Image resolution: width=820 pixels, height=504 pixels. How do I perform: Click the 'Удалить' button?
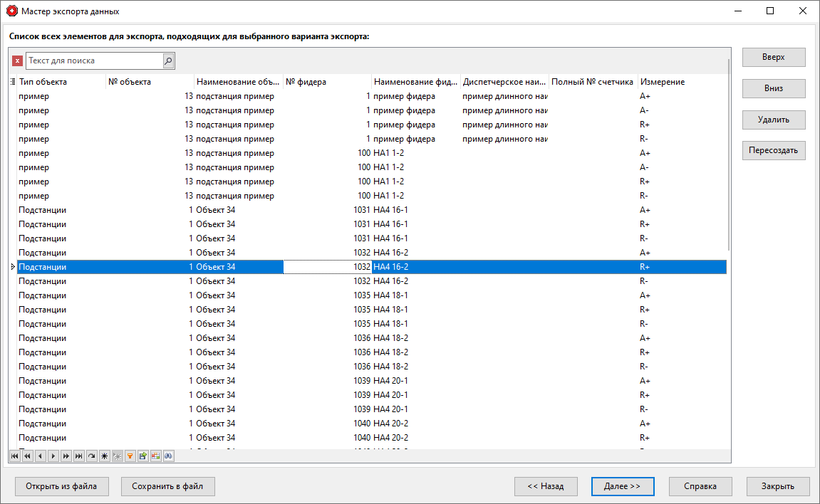pyautogui.click(x=773, y=120)
